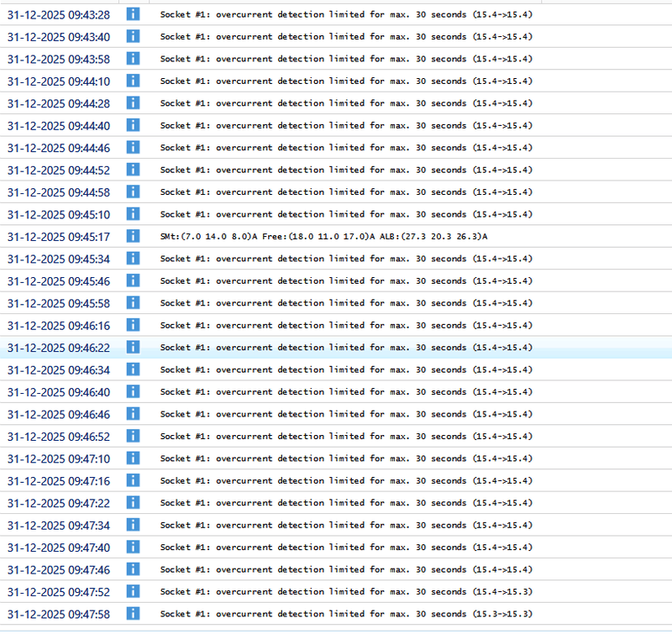Select timestamp 31-12-2025 09:46:22
This screenshot has height=634, width=672.
click(x=59, y=348)
